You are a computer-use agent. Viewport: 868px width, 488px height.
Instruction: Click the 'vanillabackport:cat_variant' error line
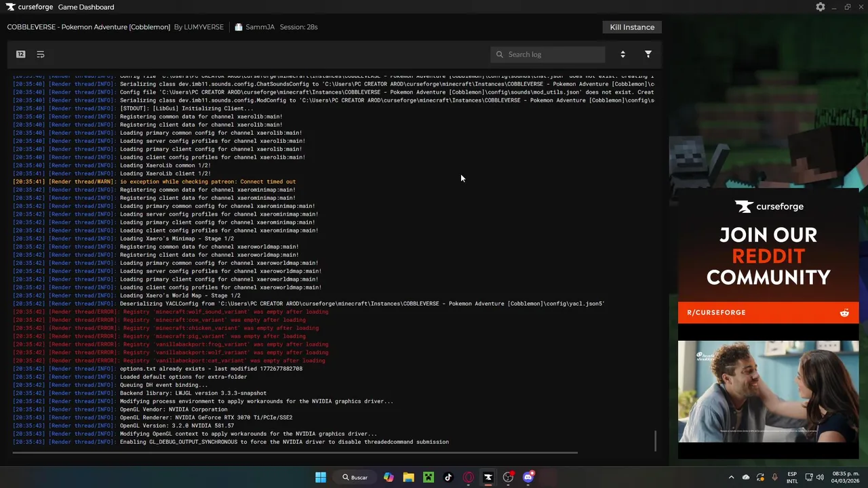click(170, 361)
